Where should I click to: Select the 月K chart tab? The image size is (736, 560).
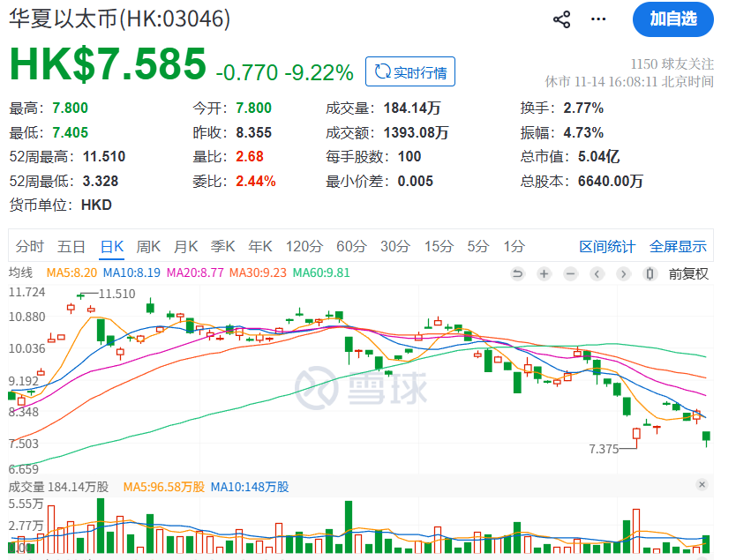(186, 246)
